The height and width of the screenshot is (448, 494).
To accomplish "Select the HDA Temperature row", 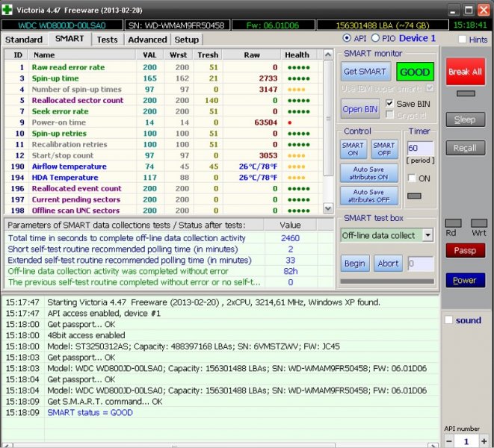I will pos(164,178).
